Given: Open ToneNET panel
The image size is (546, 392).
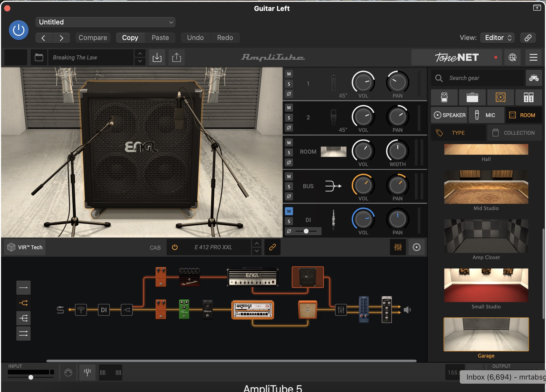Looking at the screenshot, I should (457, 57).
